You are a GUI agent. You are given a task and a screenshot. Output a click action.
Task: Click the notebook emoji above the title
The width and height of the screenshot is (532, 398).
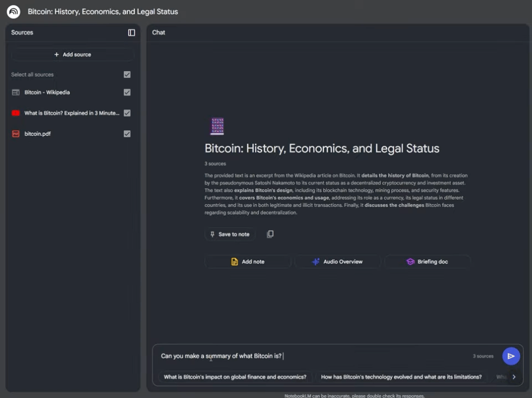point(217,126)
